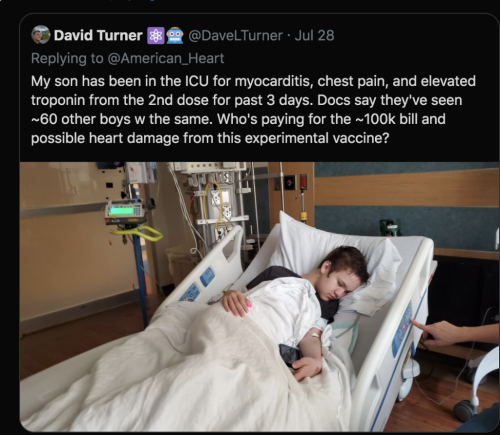This screenshot has height=435, width=500.
Task: Select the word 'troponin' in the tweet
Action: pyautogui.click(x=58, y=100)
